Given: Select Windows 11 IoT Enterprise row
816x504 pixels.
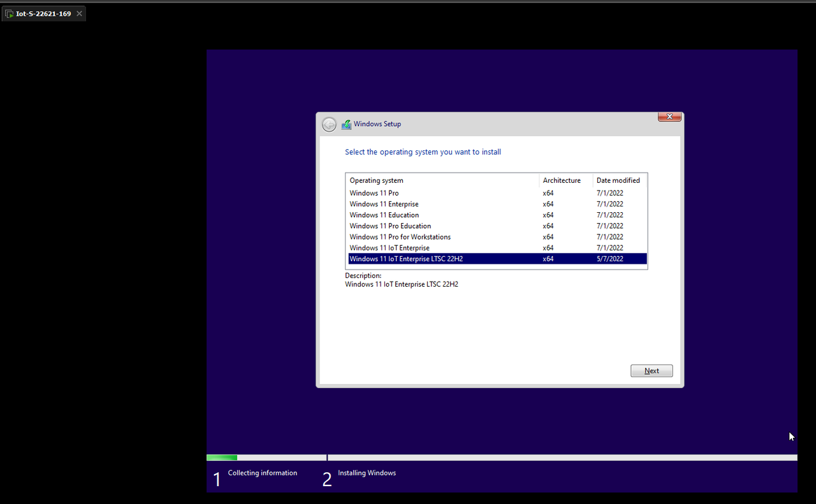Looking at the screenshot, I should (x=498, y=248).
